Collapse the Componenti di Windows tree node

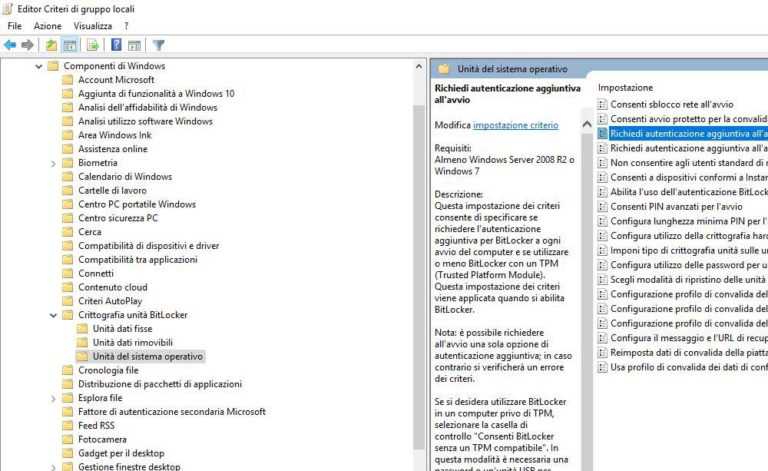pyautogui.click(x=39, y=66)
